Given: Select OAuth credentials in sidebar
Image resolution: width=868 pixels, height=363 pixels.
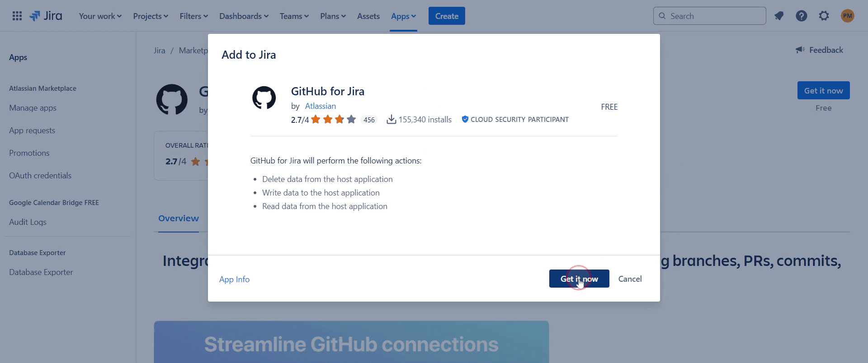Looking at the screenshot, I should tap(40, 175).
